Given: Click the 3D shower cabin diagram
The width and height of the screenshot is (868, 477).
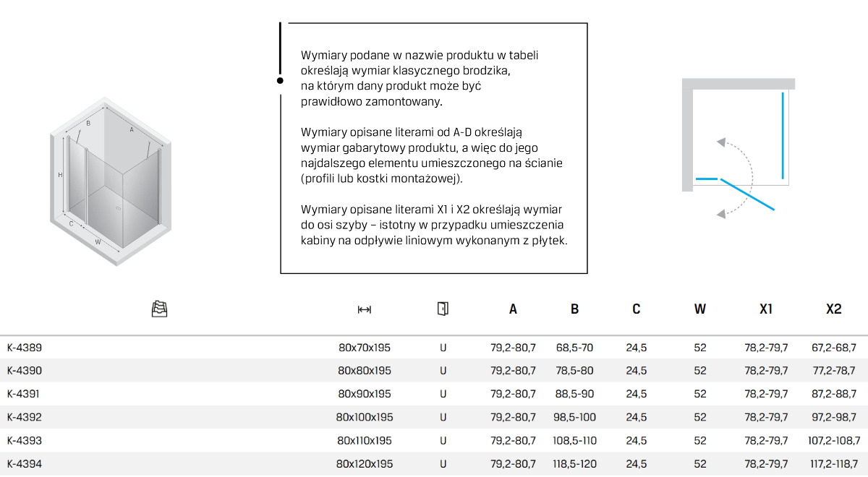Looking at the screenshot, I should tap(111, 181).
